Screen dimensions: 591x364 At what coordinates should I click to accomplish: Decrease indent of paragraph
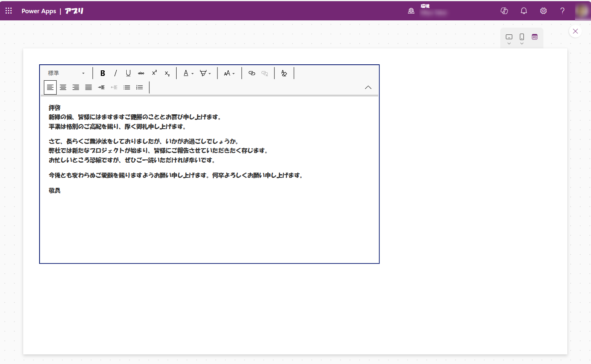pos(114,87)
